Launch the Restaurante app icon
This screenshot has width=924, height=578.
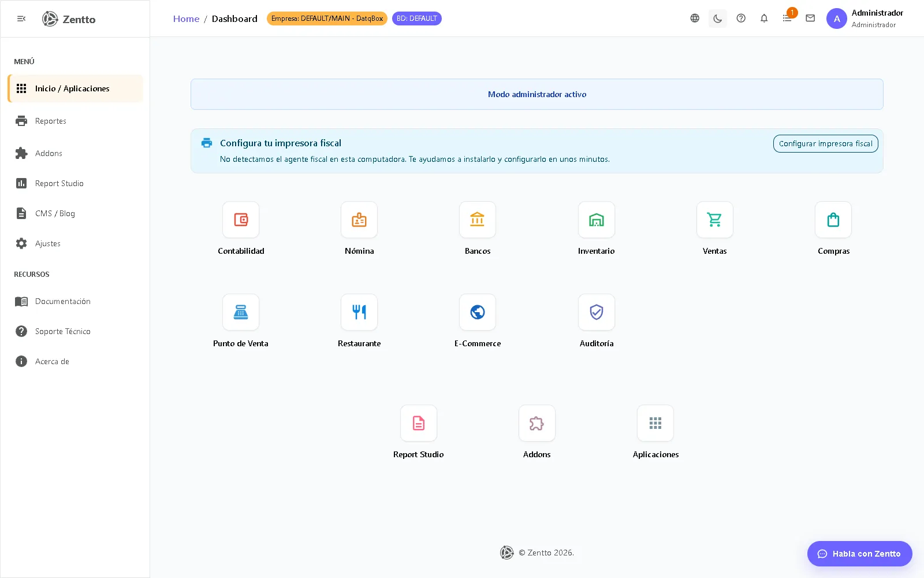(x=359, y=312)
